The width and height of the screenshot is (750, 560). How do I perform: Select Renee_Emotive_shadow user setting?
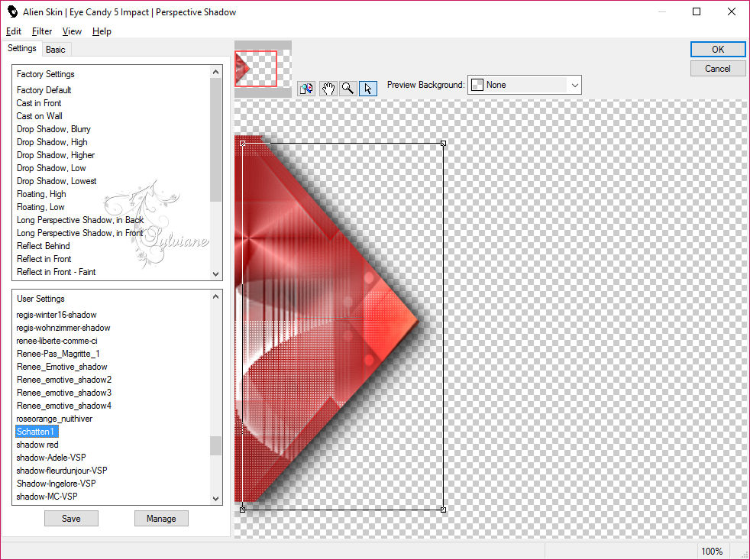(x=62, y=366)
